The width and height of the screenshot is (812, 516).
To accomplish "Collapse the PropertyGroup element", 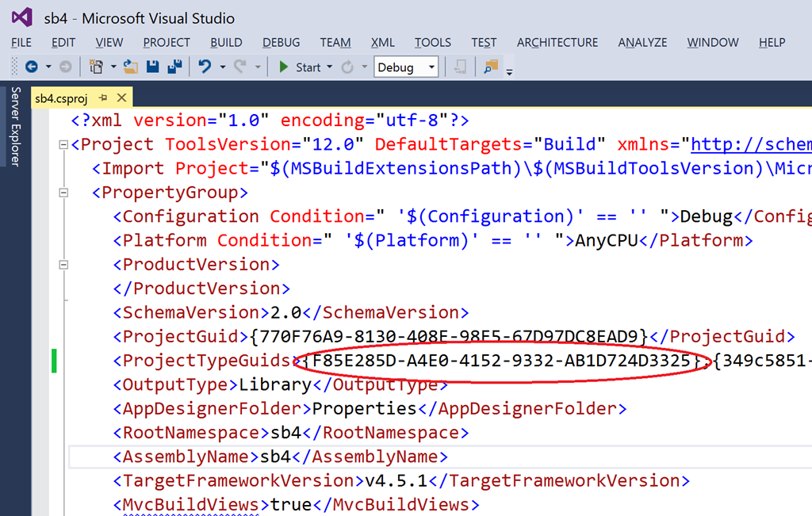I will 63,193.
